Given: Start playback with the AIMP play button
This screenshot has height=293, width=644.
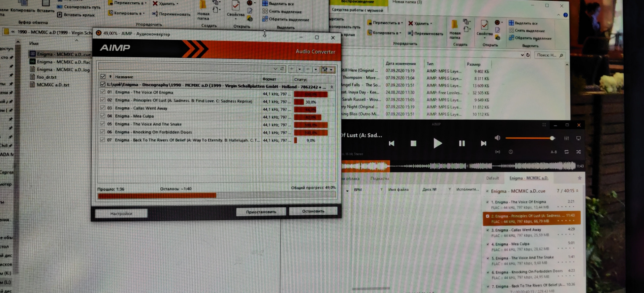Looking at the screenshot, I should click(437, 143).
